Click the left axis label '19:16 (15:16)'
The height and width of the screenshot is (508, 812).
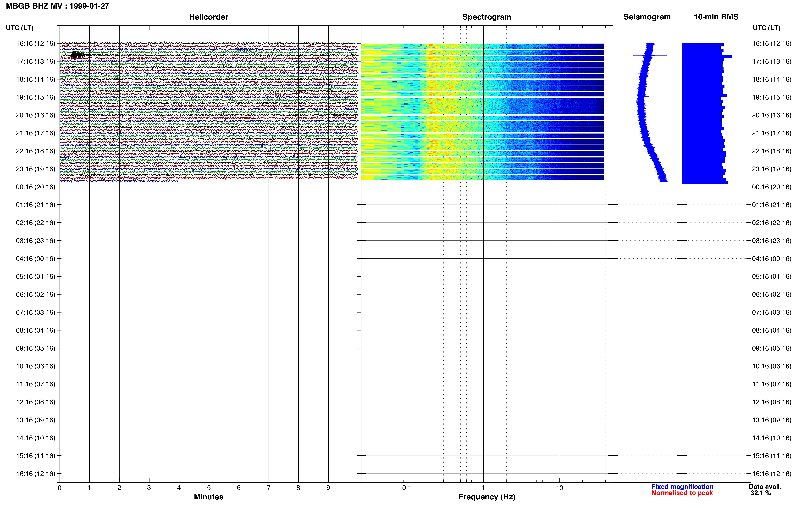(x=36, y=97)
